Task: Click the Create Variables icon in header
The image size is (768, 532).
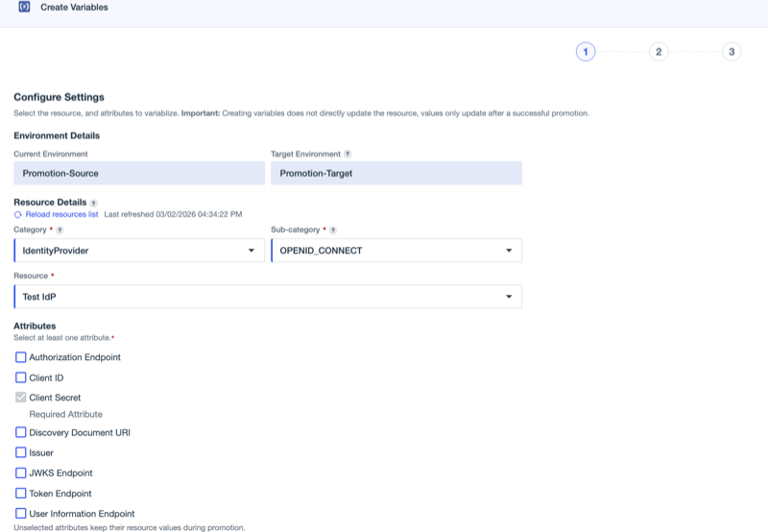Action: [x=24, y=7]
